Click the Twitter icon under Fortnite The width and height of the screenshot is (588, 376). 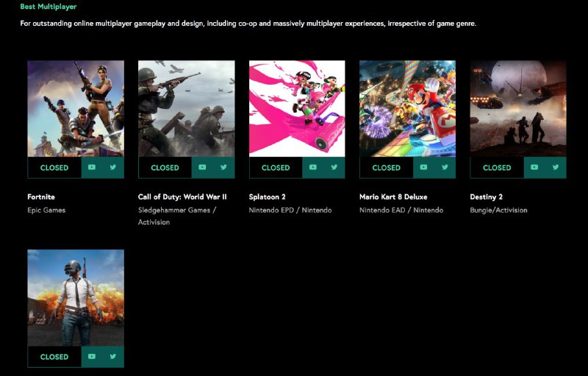(113, 167)
